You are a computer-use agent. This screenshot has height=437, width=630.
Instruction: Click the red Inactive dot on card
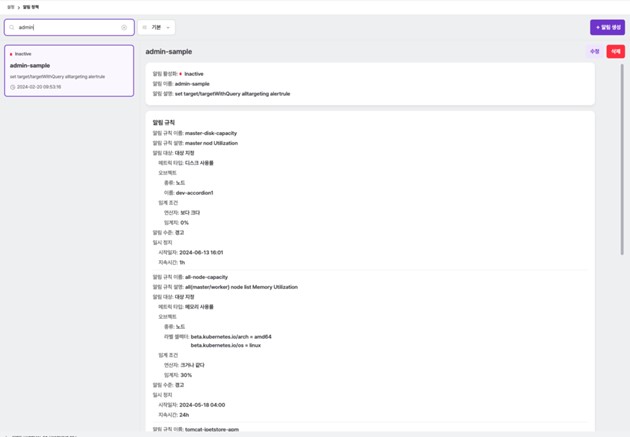coord(11,54)
